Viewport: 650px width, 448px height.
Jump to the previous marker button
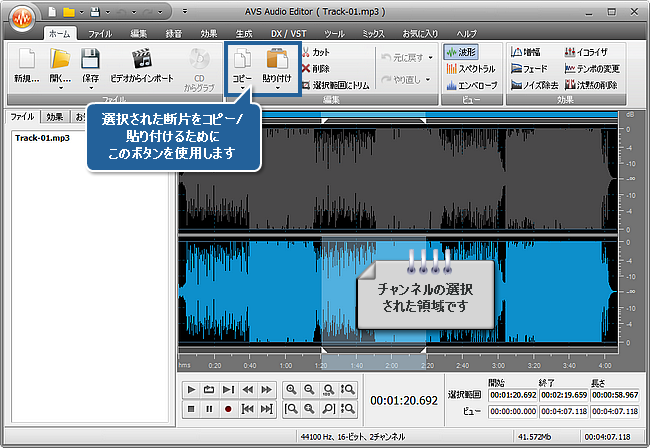pyautogui.click(x=247, y=409)
